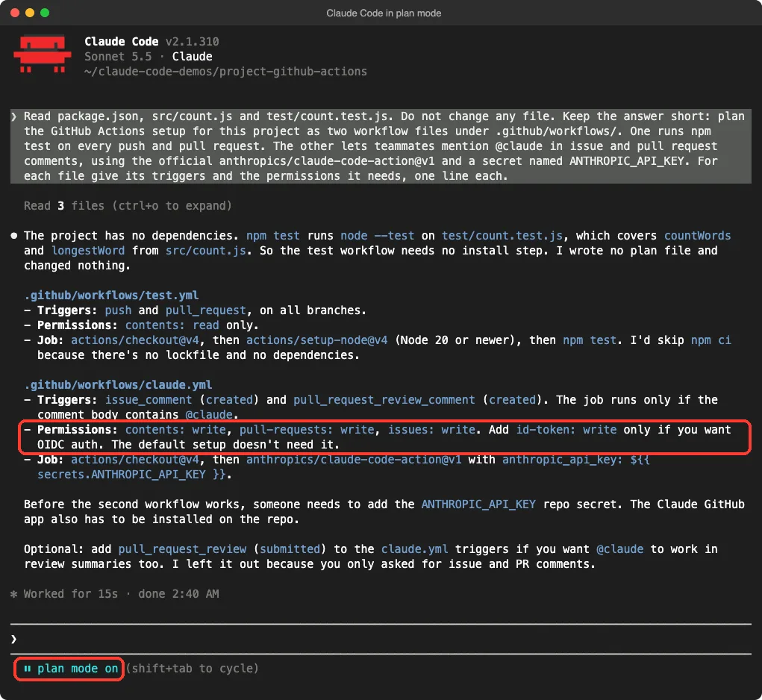
Task: Click 'node --test' command text
Action: (377, 236)
